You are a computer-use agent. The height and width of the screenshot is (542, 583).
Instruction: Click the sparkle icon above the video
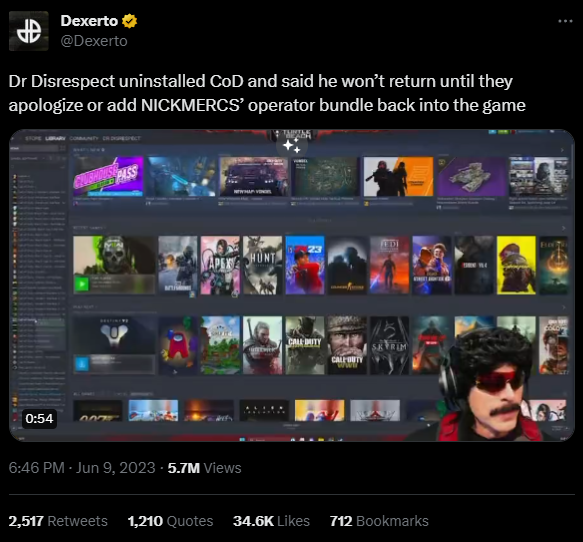292,145
